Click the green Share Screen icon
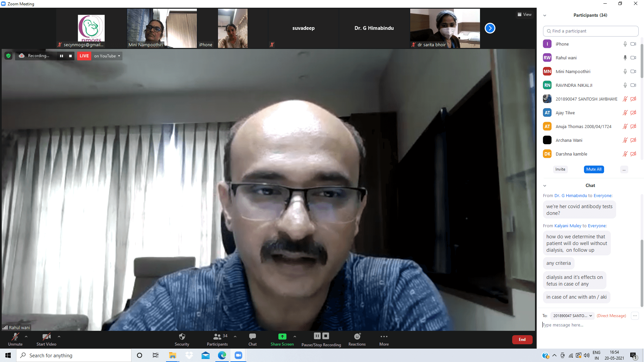 [282, 337]
